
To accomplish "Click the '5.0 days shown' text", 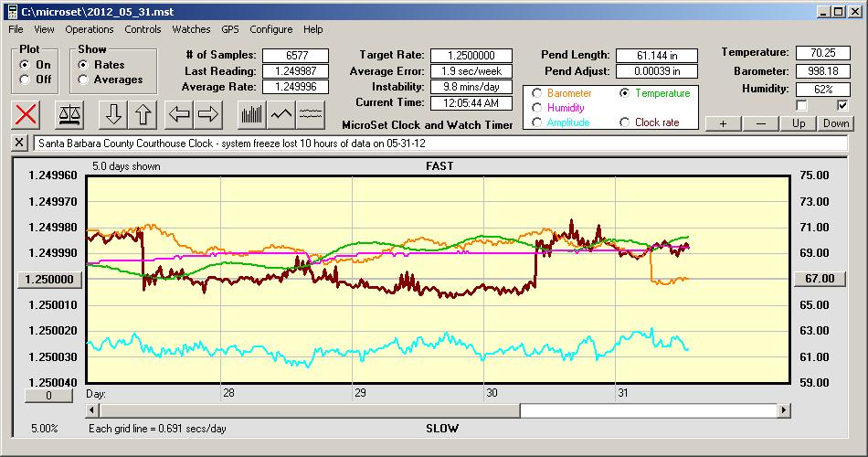I will click(126, 166).
